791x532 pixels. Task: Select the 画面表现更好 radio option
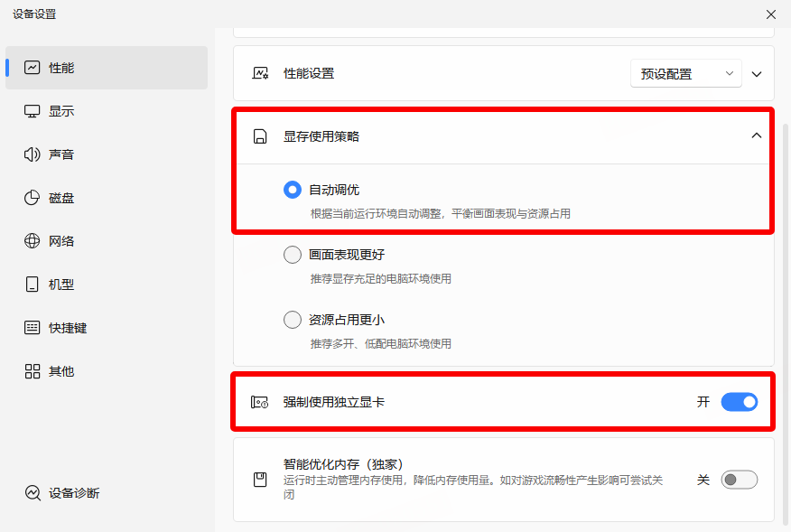(292, 255)
